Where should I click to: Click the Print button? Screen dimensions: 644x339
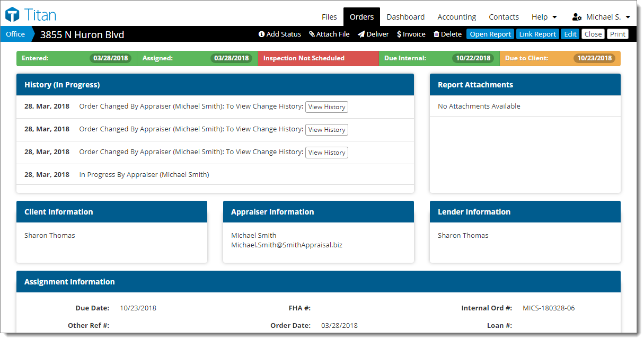(x=617, y=34)
